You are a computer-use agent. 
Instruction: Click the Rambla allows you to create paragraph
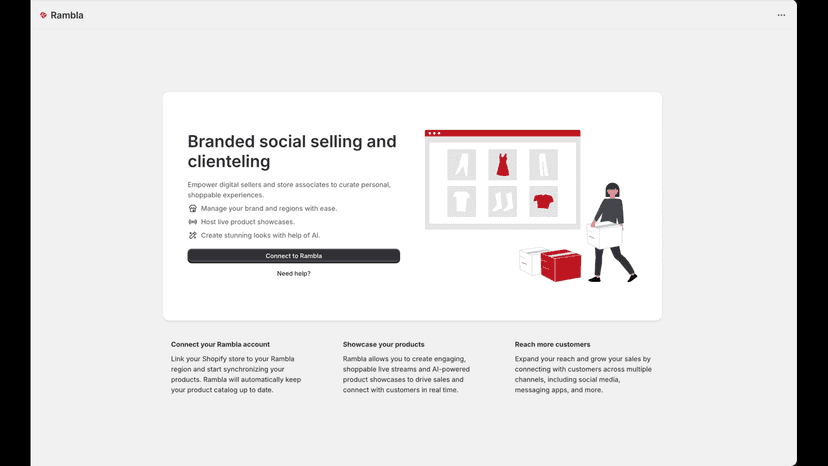coord(406,375)
